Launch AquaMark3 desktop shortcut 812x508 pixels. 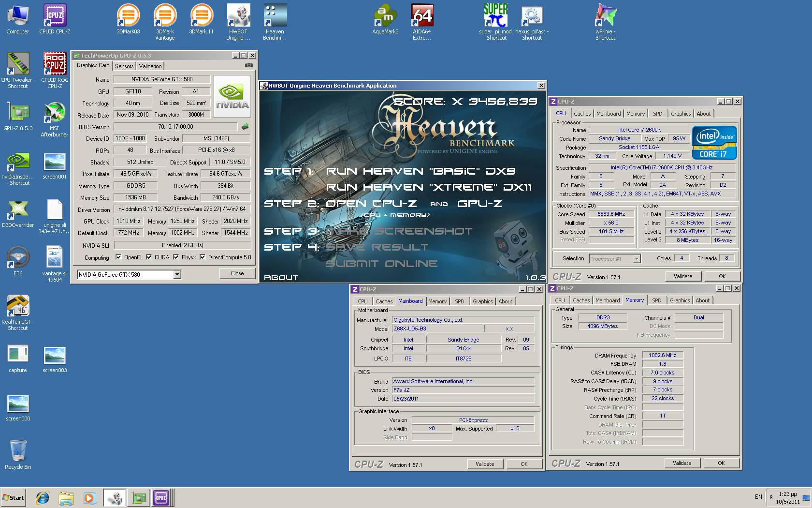click(385, 19)
